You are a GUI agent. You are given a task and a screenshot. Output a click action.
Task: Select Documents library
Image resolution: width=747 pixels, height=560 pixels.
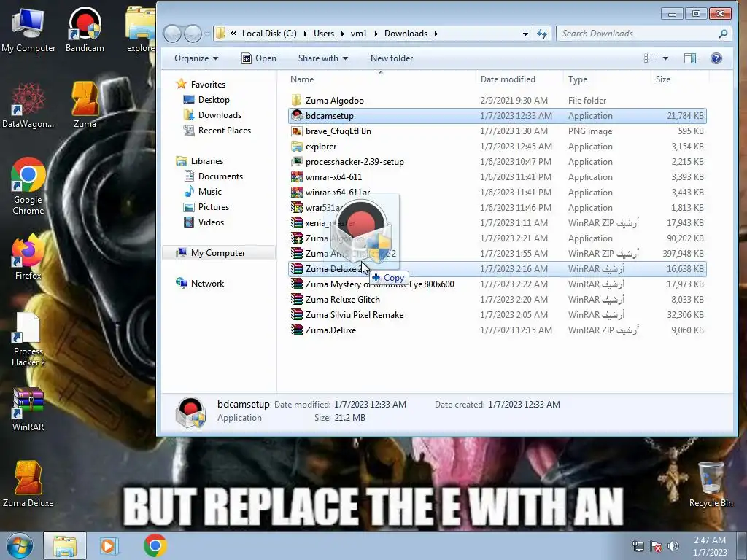[214, 176]
